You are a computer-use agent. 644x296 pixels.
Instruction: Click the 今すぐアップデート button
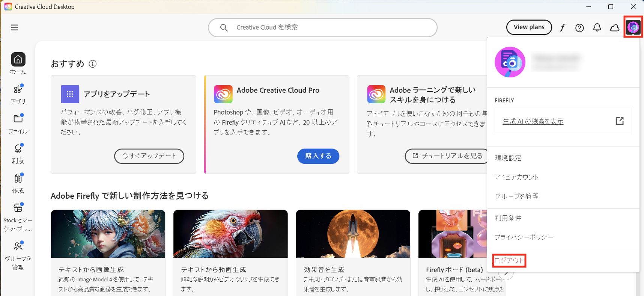click(149, 156)
